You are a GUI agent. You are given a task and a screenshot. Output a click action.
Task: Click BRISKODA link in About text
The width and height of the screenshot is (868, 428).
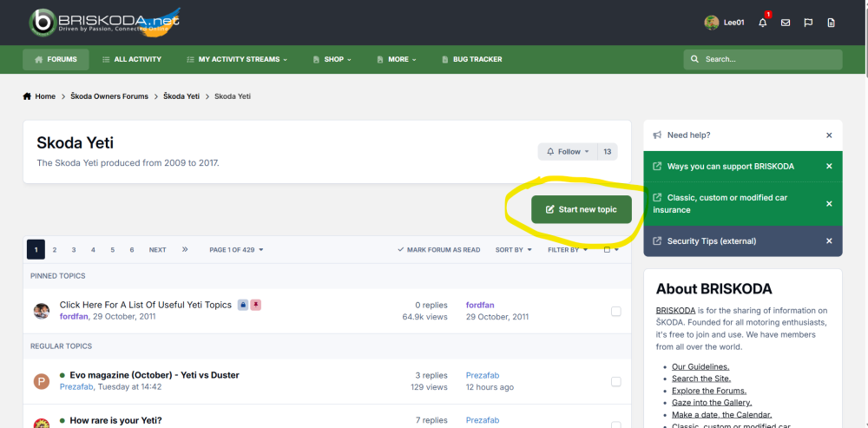click(x=675, y=310)
